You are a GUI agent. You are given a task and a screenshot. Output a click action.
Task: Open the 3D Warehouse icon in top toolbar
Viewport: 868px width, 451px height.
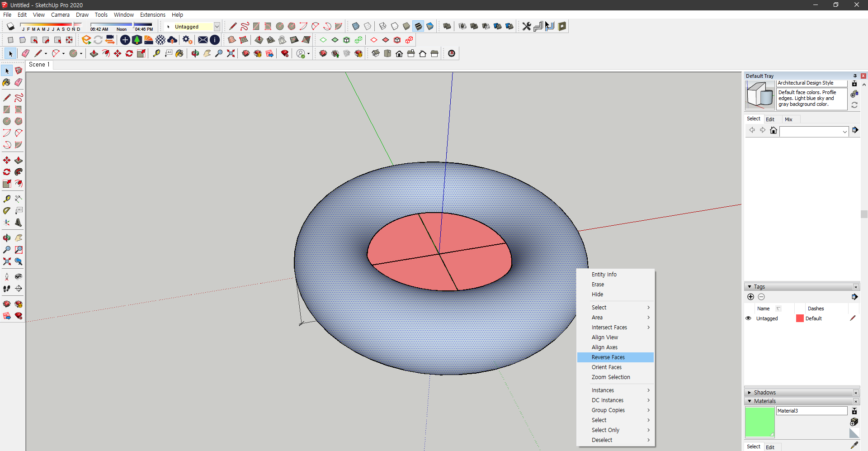pos(246,53)
